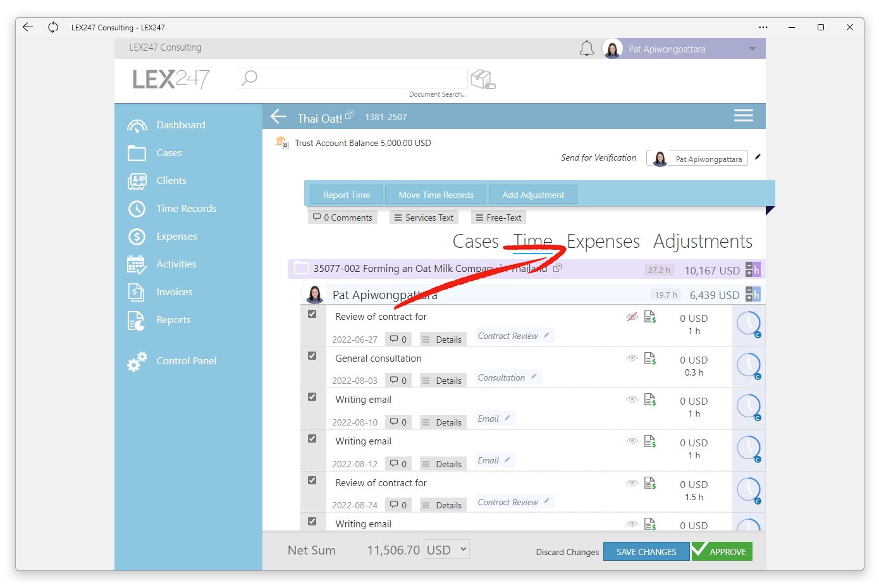Open the USD currency dropdown

(x=446, y=549)
